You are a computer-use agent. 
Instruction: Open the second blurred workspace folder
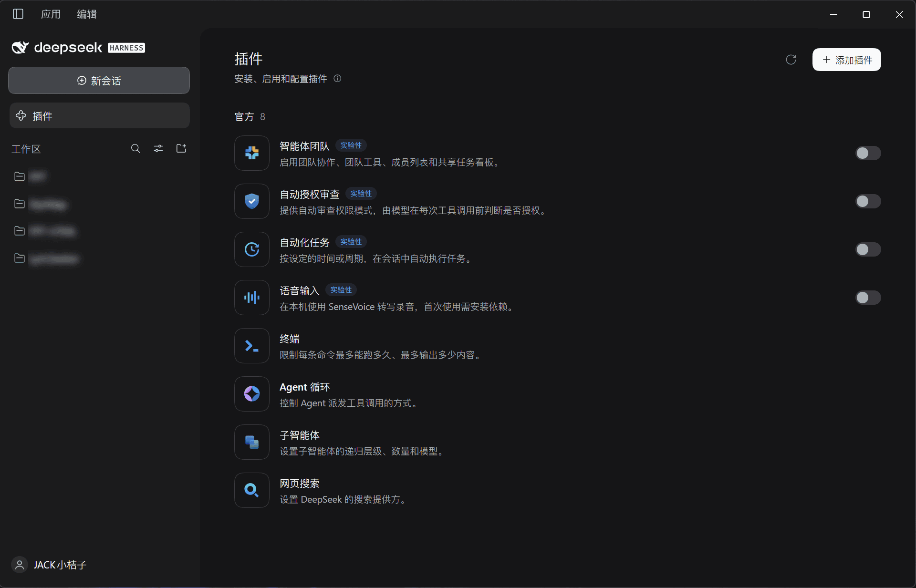40,204
